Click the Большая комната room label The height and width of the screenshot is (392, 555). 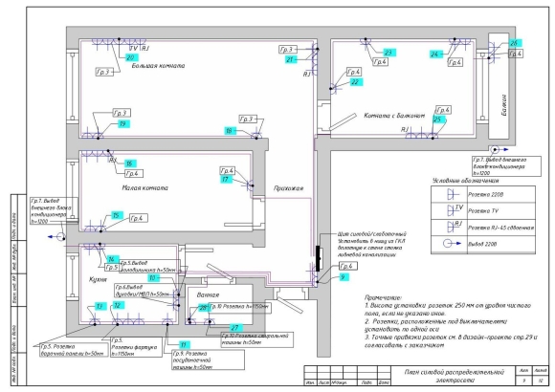coord(158,66)
